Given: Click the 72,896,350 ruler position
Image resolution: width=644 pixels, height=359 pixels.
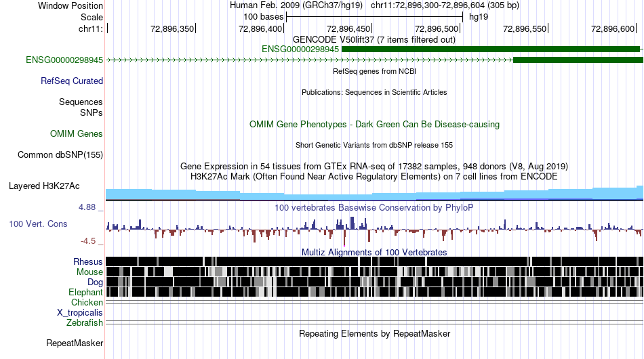Looking at the screenshot, I should coord(172,28).
